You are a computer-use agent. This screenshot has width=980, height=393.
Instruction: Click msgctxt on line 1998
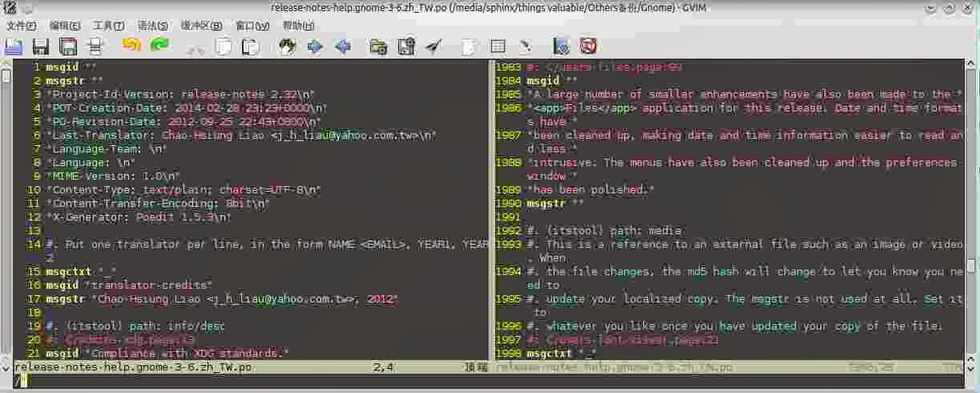pos(550,354)
